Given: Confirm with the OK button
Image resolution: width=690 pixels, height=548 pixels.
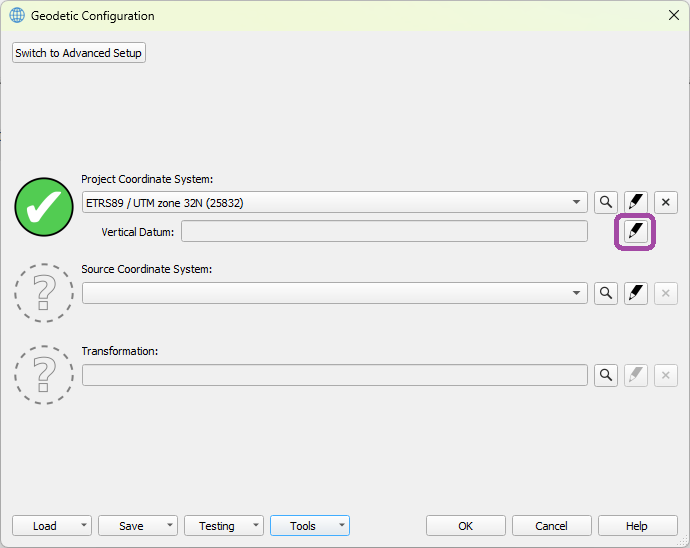Looking at the screenshot, I should click(x=465, y=526).
